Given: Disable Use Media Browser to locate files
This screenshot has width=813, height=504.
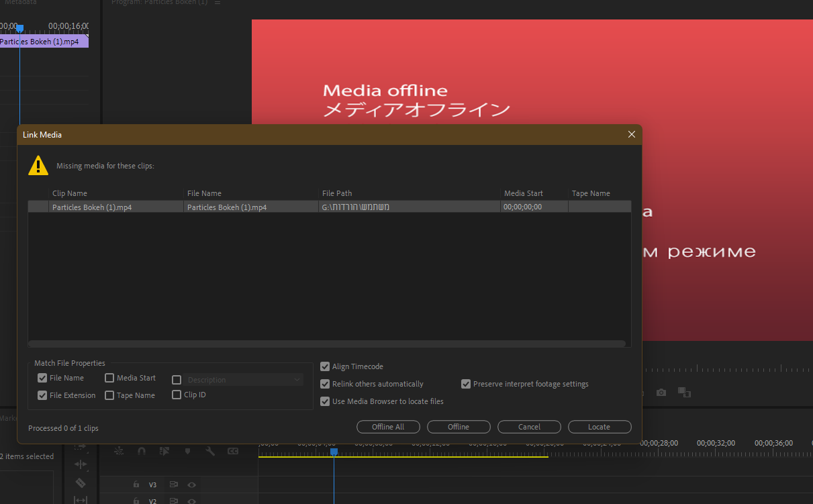Looking at the screenshot, I should [x=325, y=401].
